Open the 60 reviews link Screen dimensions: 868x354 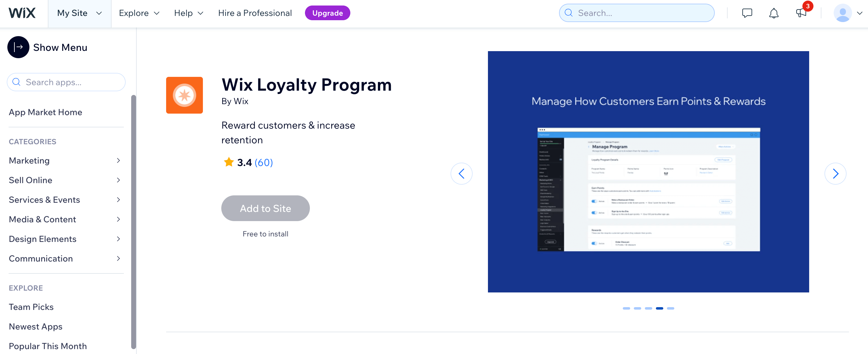click(264, 163)
